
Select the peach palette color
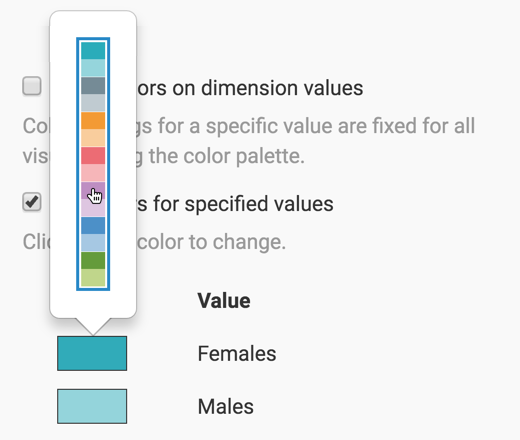point(93,138)
